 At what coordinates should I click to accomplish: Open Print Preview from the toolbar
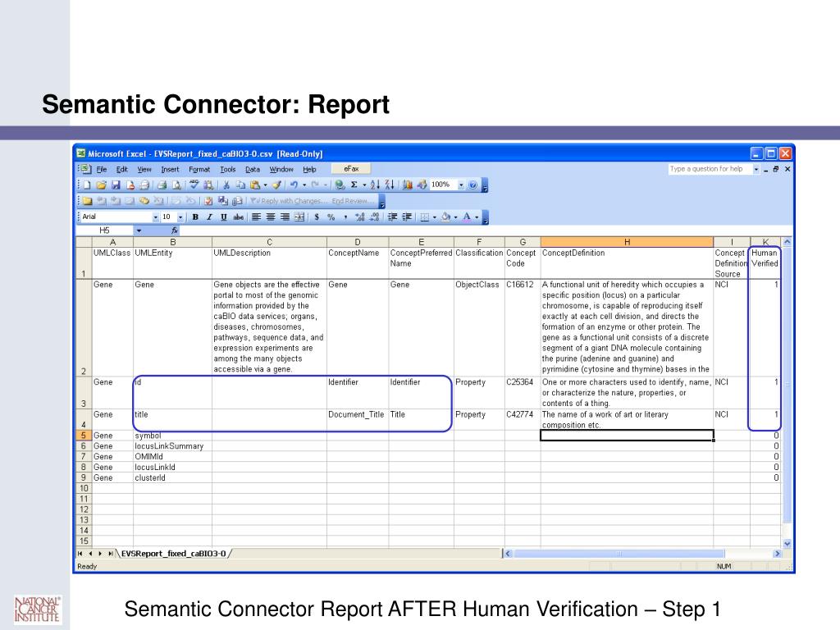click(176, 185)
